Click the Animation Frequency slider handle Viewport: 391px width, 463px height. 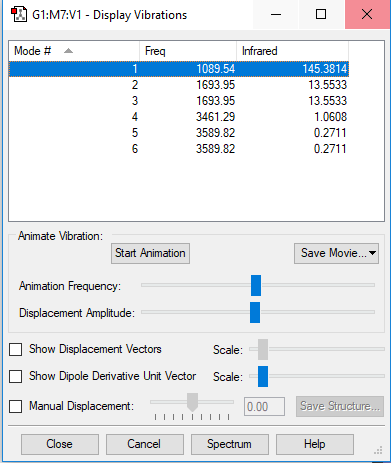click(256, 285)
